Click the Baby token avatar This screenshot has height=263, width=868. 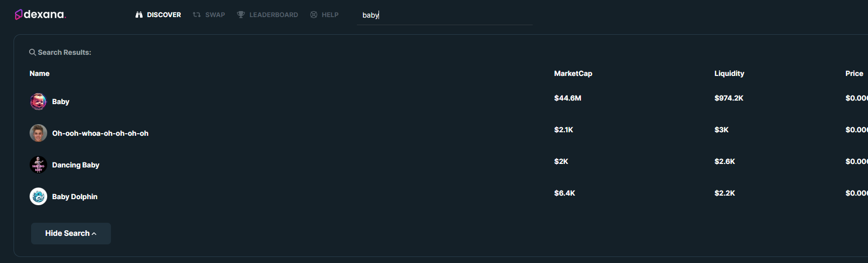tap(38, 102)
